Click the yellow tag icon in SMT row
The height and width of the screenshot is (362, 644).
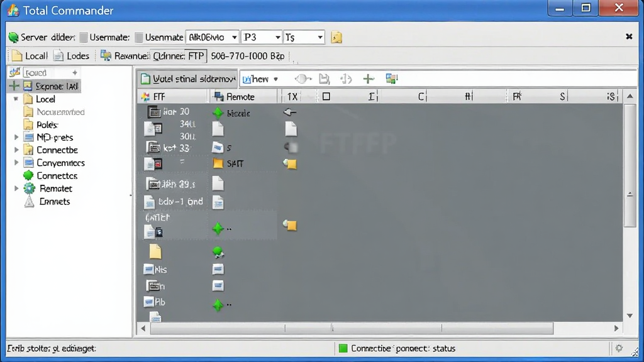click(290, 164)
